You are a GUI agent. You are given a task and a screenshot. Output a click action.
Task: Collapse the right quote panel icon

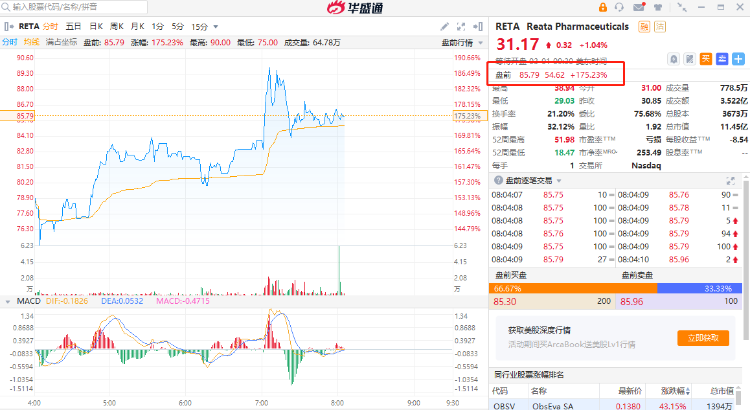(477, 26)
